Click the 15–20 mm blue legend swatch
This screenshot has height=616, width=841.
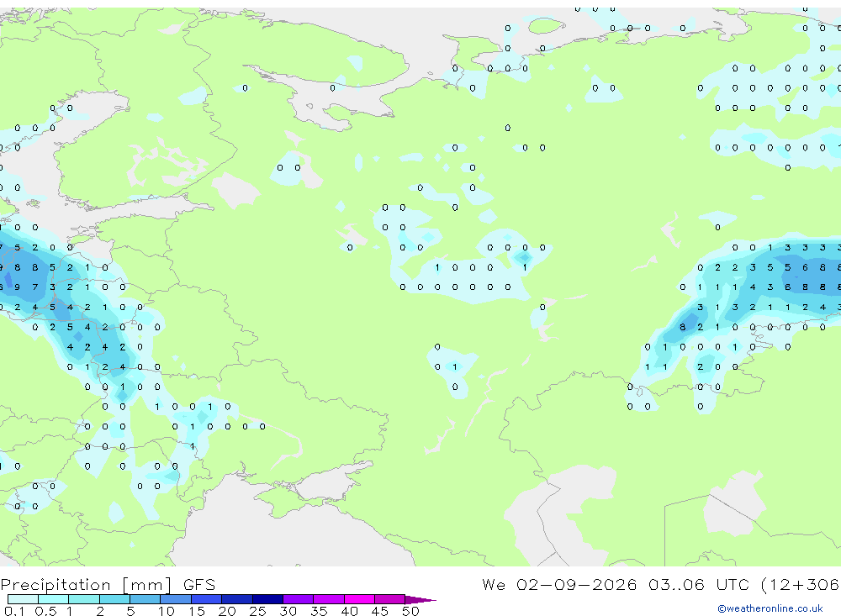[x=207, y=599]
